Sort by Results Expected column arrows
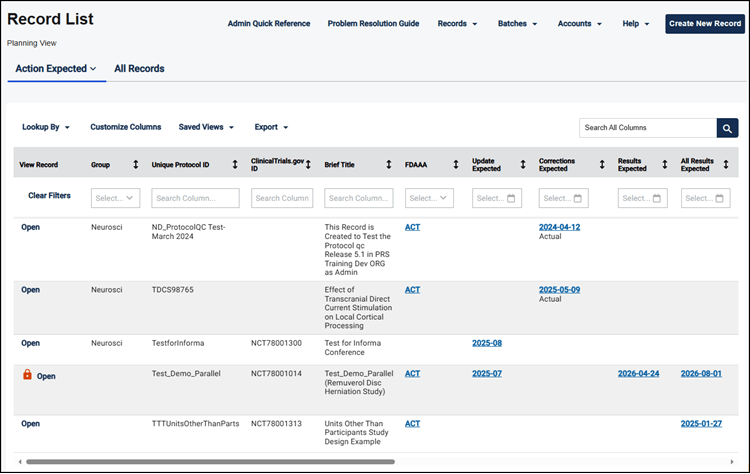The width and height of the screenshot is (750, 474). click(664, 165)
